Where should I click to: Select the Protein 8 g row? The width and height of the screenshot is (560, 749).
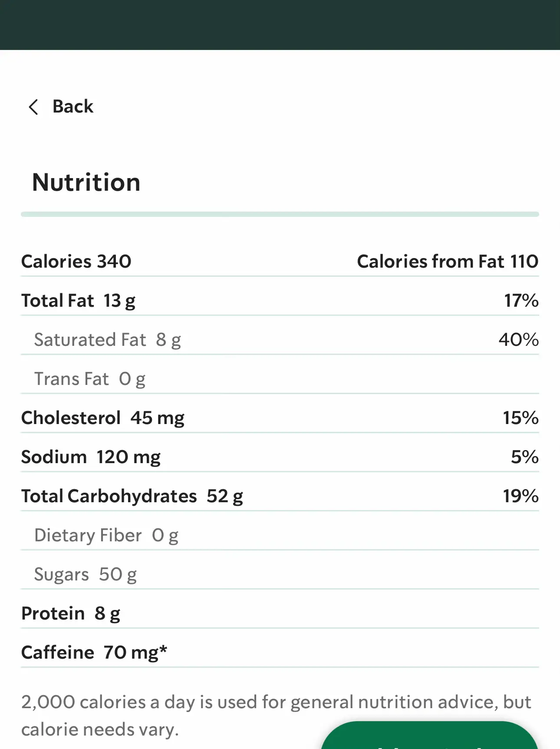click(280, 613)
